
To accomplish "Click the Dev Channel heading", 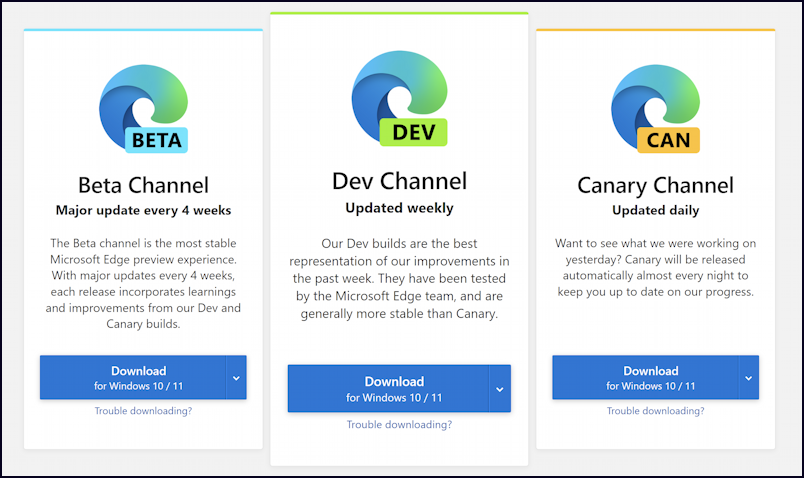I will (399, 181).
